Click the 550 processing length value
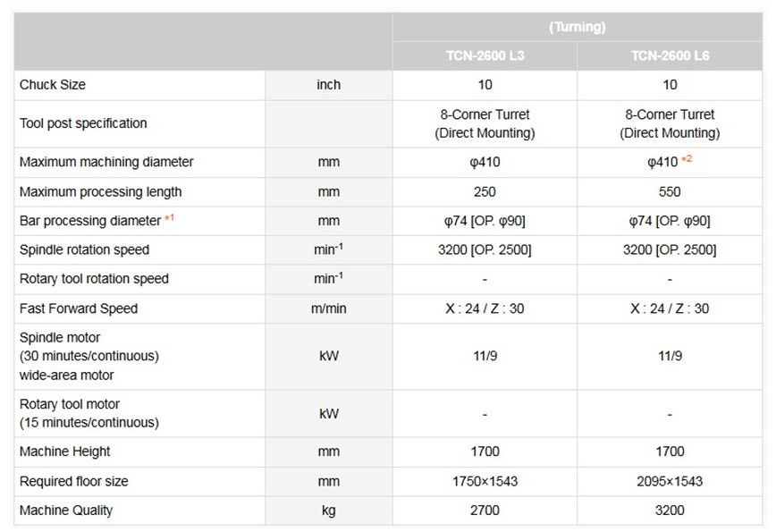The height and width of the screenshot is (532, 776). (x=670, y=192)
